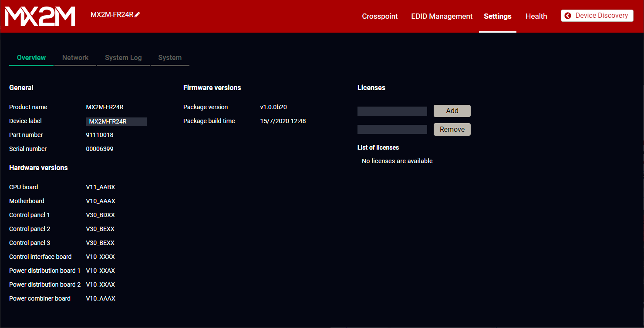Open the Crosspoint menu

(x=380, y=16)
